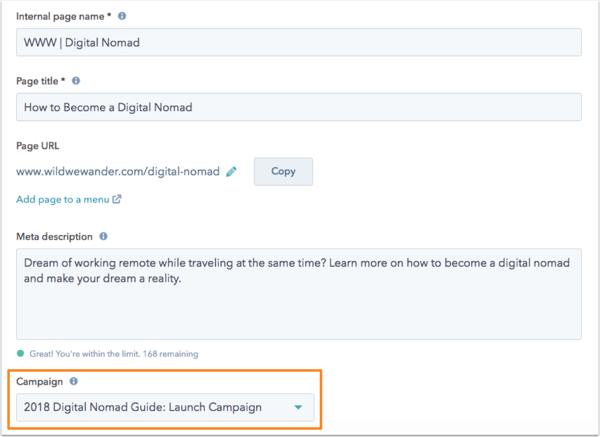The height and width of the screenshot is (437, 600).
Task: Focus the Page title input field
Action: (x=298, y=107)
